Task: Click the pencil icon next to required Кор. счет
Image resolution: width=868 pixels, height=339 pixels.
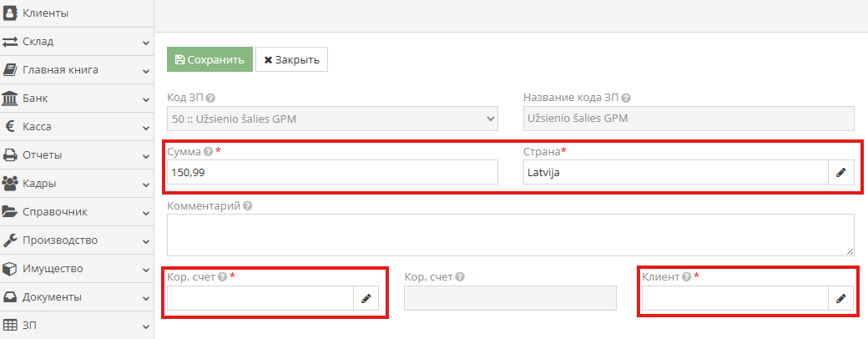Action: [x=366, y=298]
